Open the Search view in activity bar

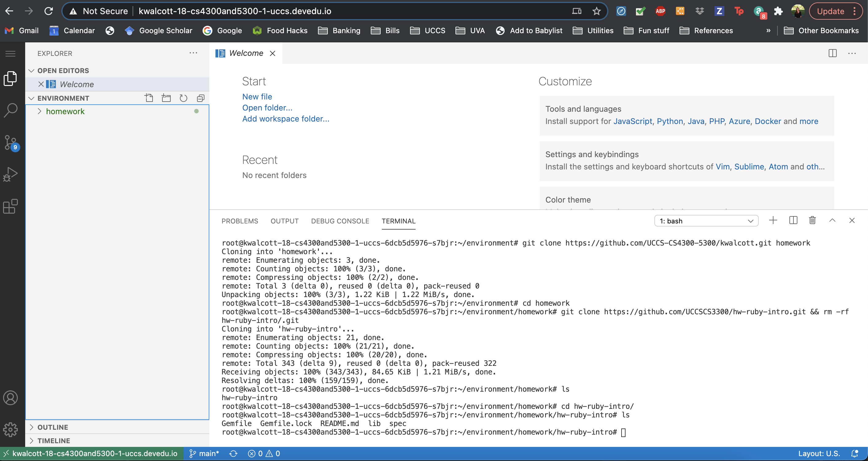[x=10, y=110]
